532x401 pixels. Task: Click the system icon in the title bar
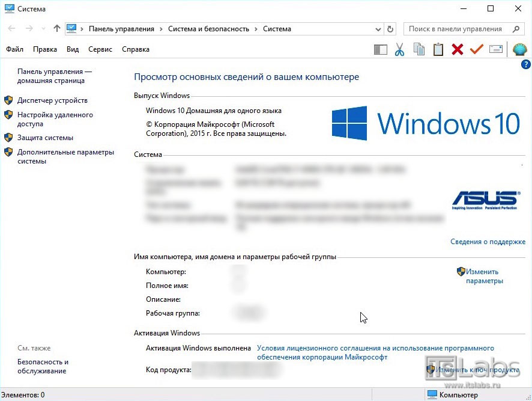(10, 9)
